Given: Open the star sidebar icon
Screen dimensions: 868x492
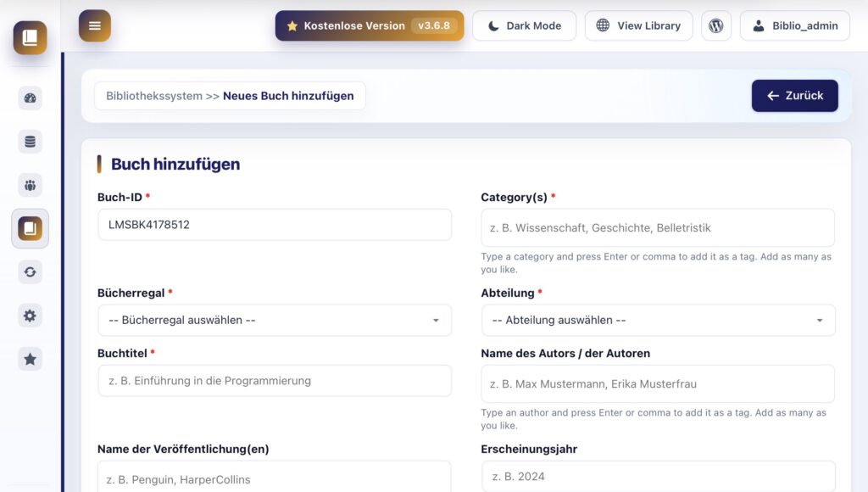Looking at the screenshot, I should [30, 359].
